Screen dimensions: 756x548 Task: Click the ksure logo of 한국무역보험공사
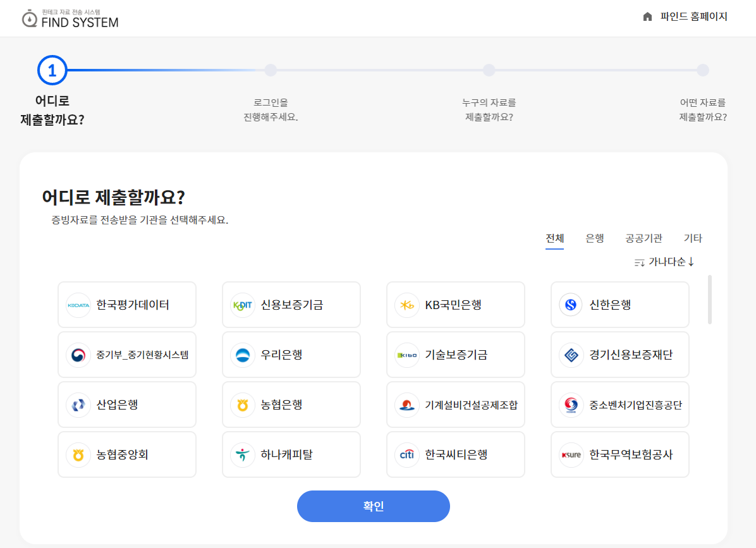[x=571, y=455]
